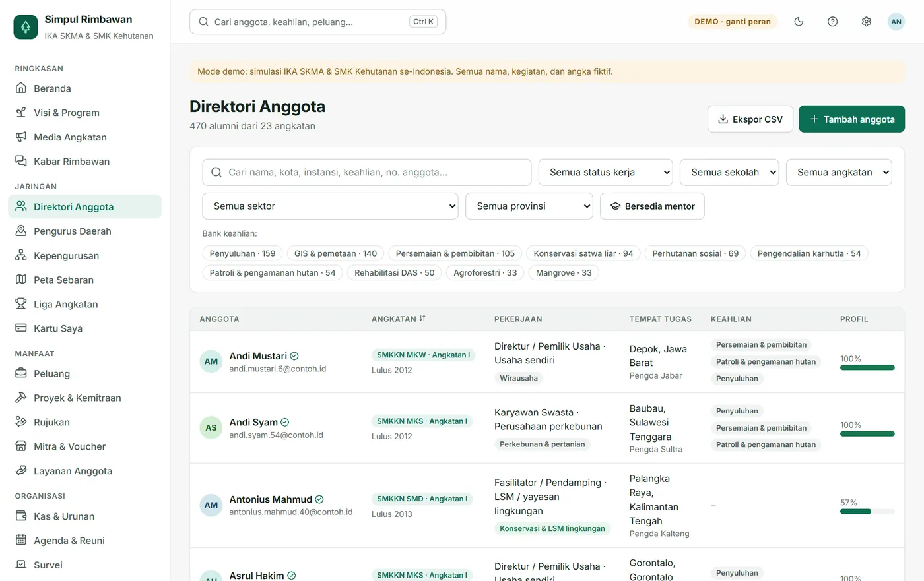Open Semua sektor dropdown
The width and height of the screenshot is (924, 581).
point(330,206)
